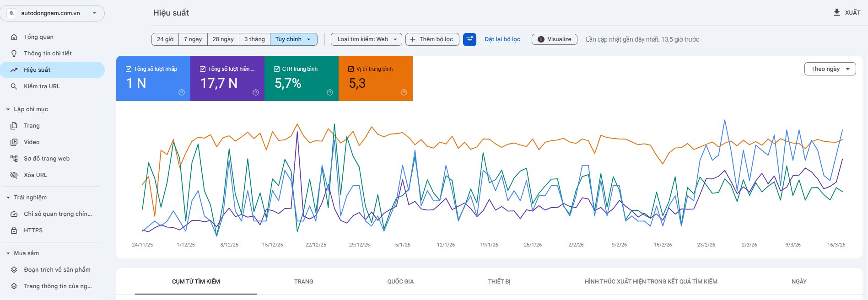Viewport: 868px width, 300px height.
Task: Open Loại tìm kiếm: Web dropdown
Action: point(367,39)
